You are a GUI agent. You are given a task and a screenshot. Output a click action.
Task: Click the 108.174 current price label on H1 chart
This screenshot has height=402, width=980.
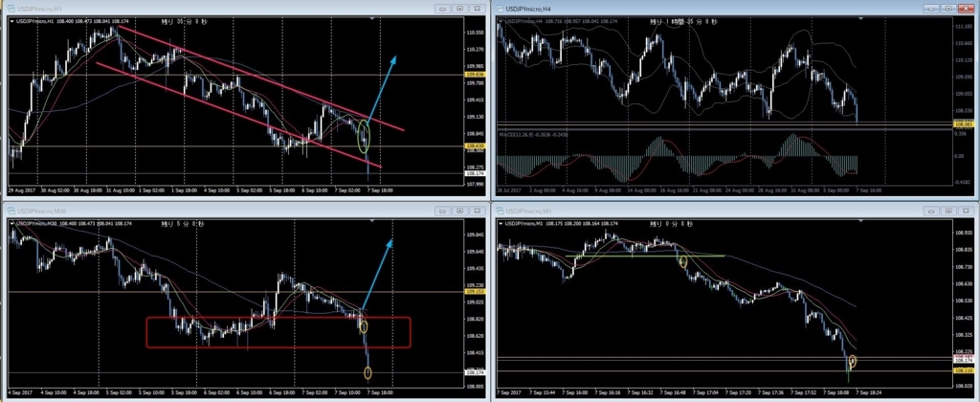tap(475, 173)
